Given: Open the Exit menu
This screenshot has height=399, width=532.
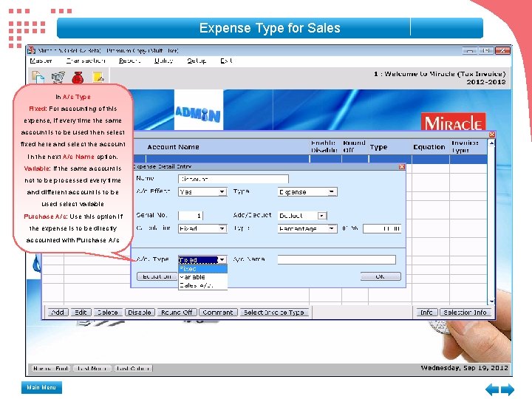Looking at the screenshot, I should (x=226, y=61).
